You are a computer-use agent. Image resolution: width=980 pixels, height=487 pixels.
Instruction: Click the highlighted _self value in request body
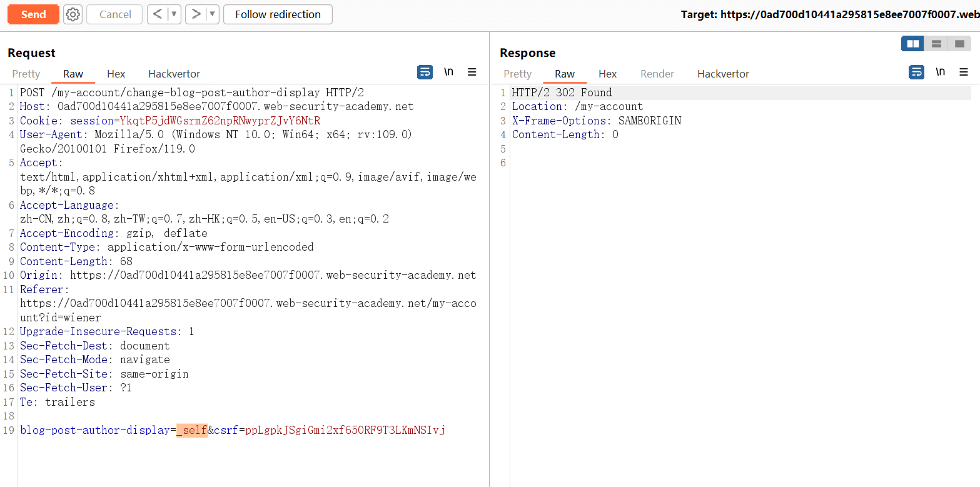(x=191, y=430)
